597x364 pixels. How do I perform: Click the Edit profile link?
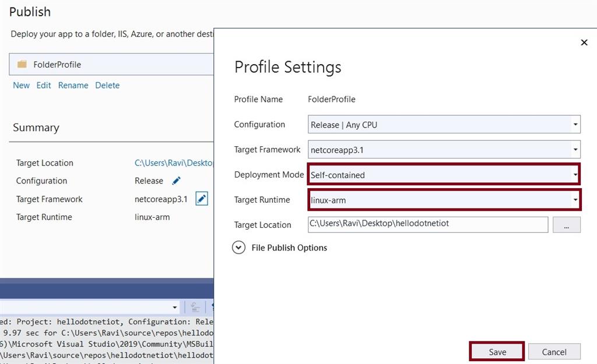point(44,85)
